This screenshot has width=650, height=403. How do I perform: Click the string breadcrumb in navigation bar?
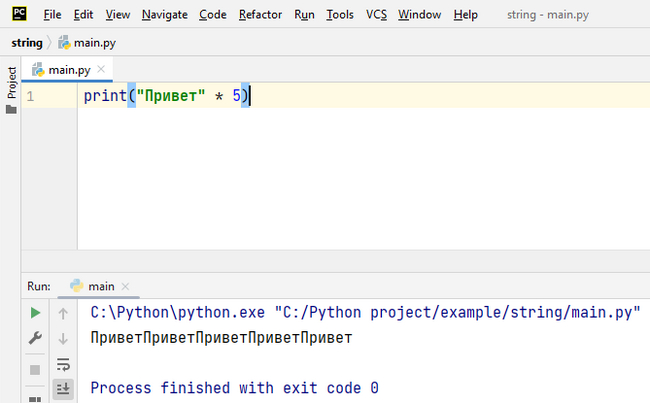click(27, 43)
